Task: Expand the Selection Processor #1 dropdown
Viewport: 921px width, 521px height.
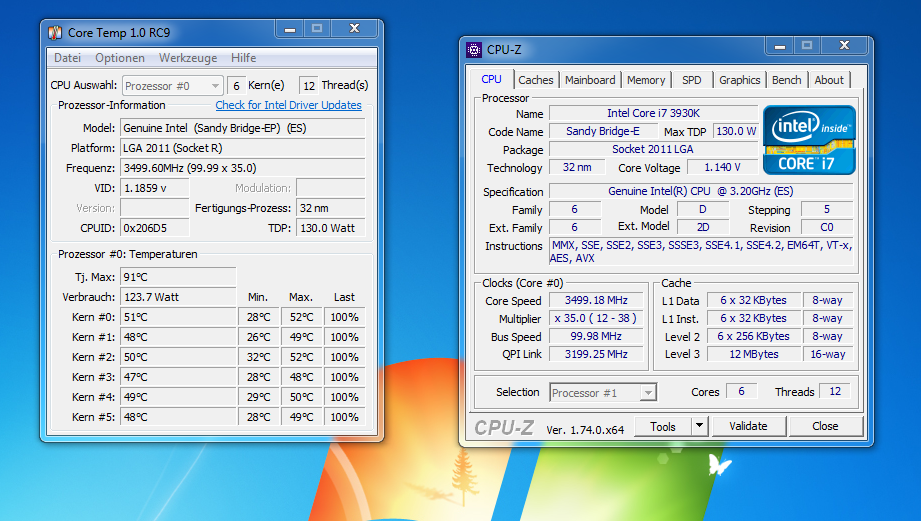Action: point(603,392)
